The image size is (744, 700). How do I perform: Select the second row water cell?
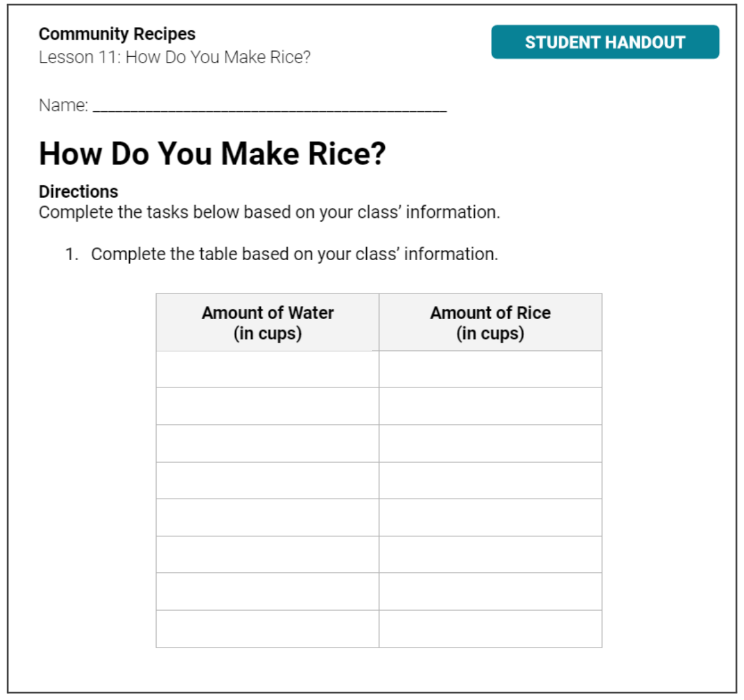click(268, 406)
